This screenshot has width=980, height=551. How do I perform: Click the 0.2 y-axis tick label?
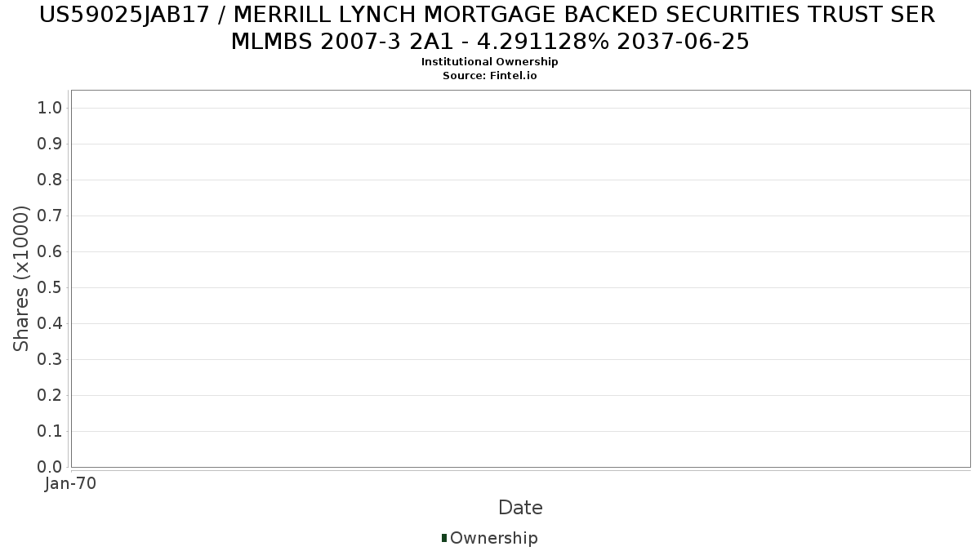point(51,396)
